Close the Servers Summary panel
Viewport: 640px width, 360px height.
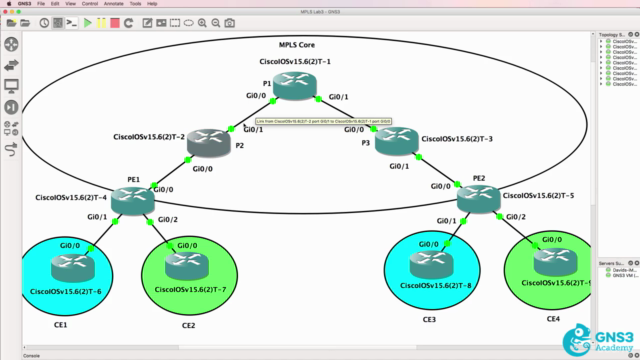637,263
